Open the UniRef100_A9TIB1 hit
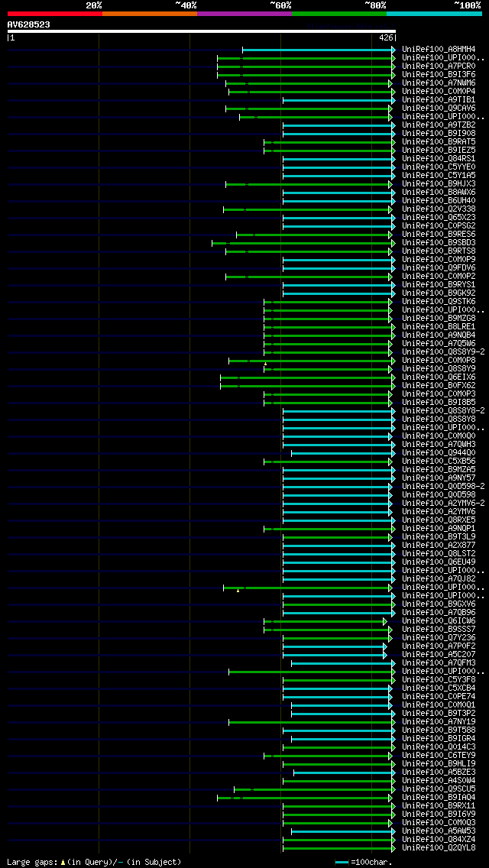Screen dimensions: 489x868 point(439,100)
